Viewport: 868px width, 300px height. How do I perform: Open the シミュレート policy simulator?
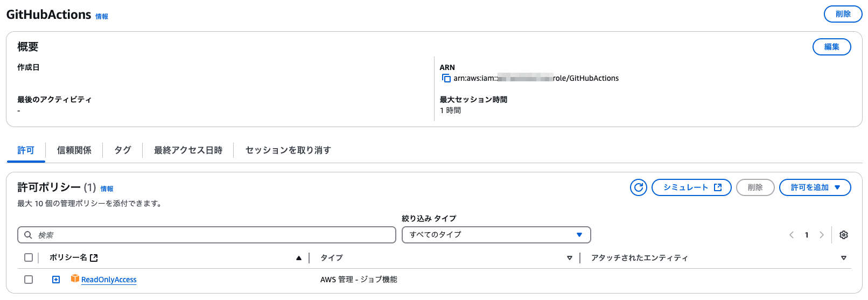coord(691,187)
